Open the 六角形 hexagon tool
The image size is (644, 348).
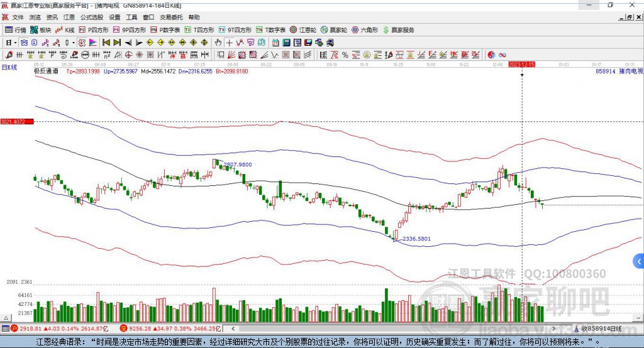coord(365,30)
